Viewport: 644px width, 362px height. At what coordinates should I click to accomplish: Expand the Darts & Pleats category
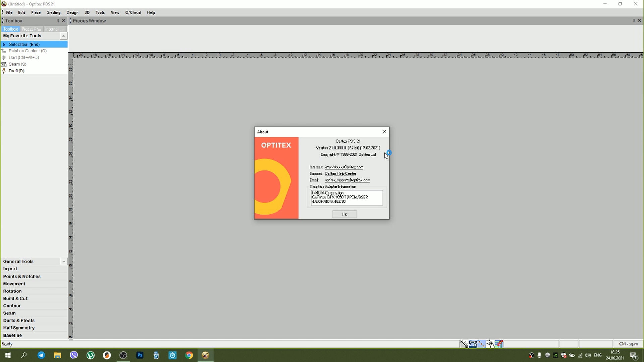tap(19, 320)
